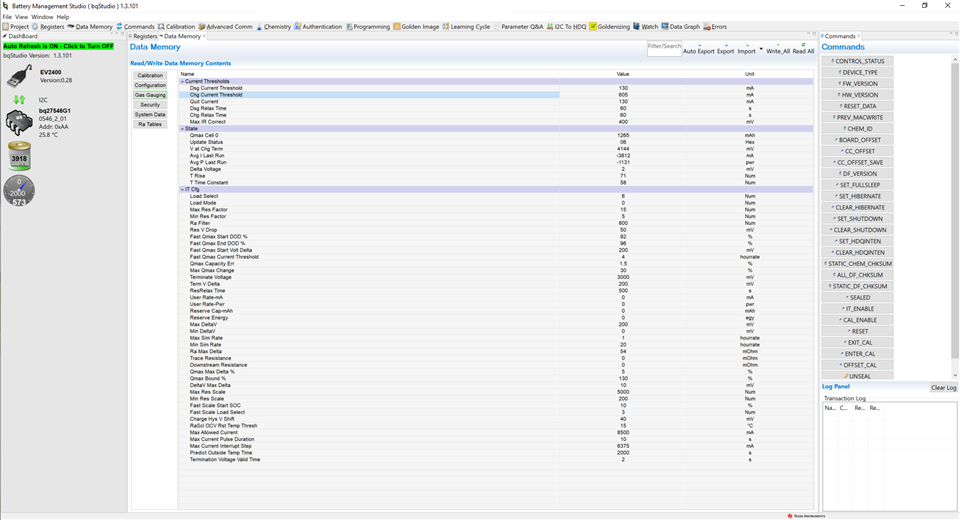Collapse the Current Thresholds group
This screenshot has height=520, width=960.
click(x=182, y=81)
